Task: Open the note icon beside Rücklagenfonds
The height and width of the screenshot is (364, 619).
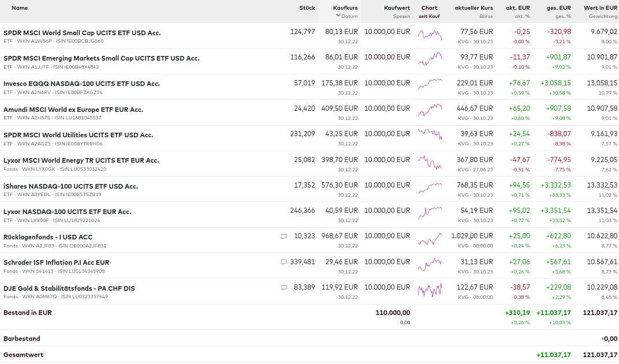Action: tap(284, 237)
